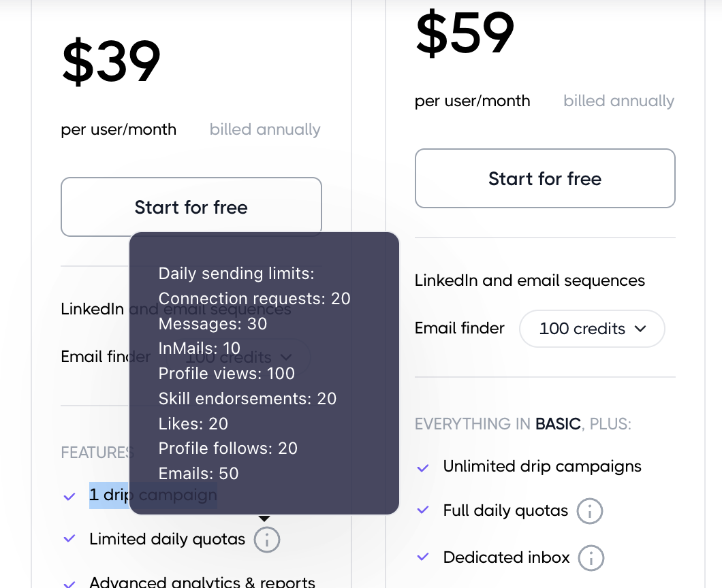The height and width of the screenshot is (588, 722).
Task: Click the "Emails: 50" line in the tooltip
Action: 199,474
